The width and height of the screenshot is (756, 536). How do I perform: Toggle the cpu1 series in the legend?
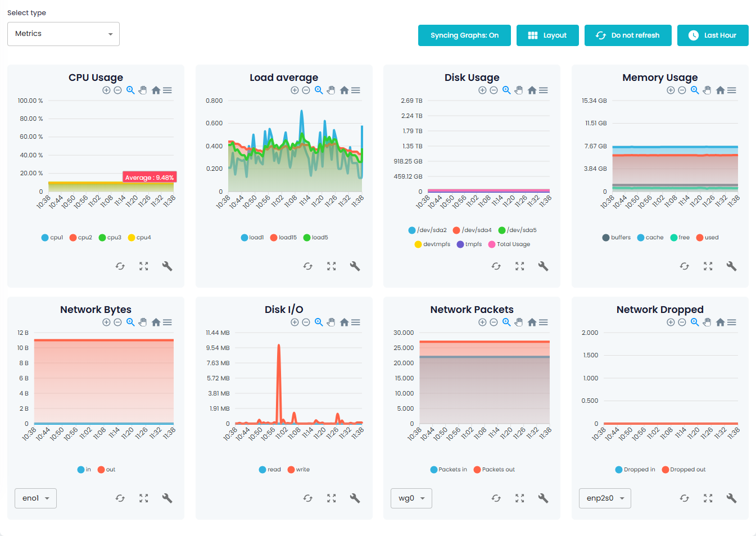[45, 238]
